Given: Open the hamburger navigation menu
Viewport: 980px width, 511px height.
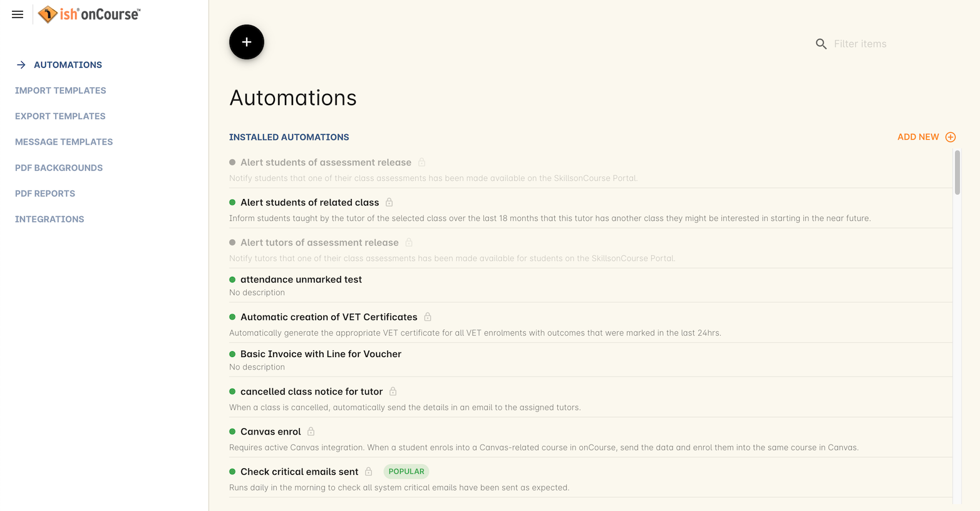Looking at the screenshot, I should click(18, 14).
